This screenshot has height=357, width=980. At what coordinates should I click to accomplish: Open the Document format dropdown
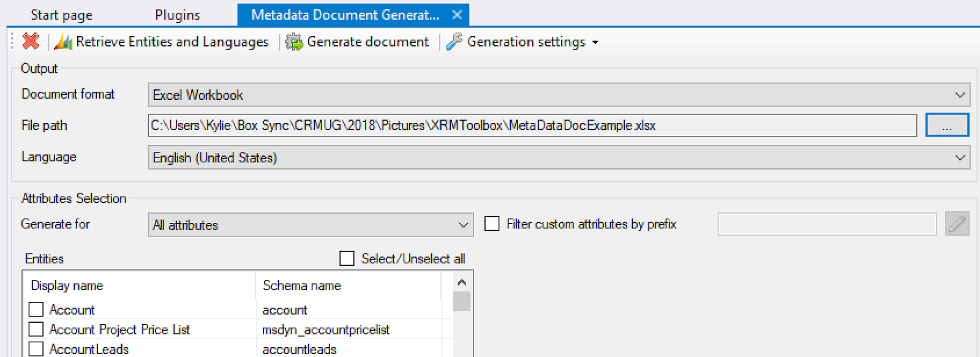coord(959,95)
